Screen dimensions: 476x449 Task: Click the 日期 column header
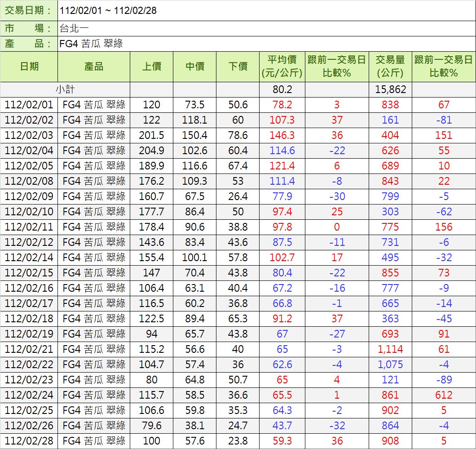[x=29, y=67]
